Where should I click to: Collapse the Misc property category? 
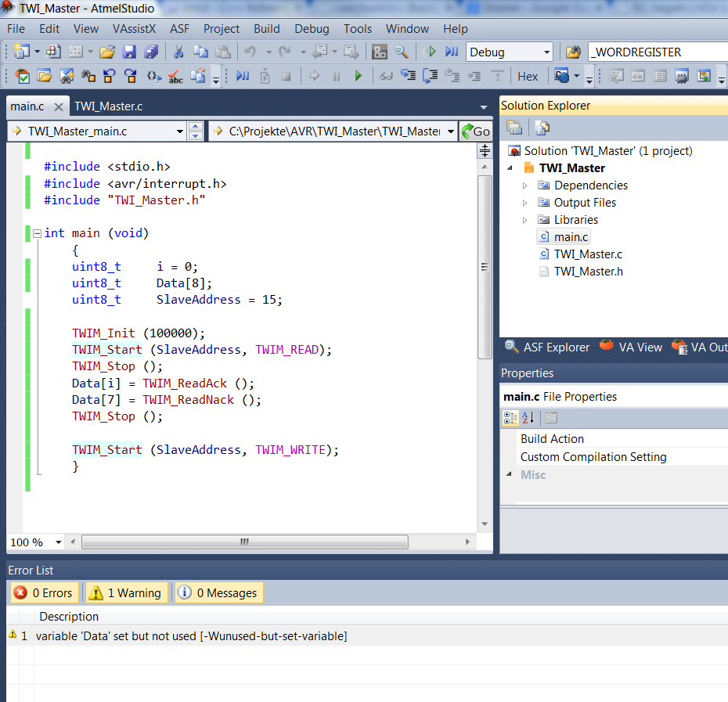pyautogui.click(x=510, y=474)
